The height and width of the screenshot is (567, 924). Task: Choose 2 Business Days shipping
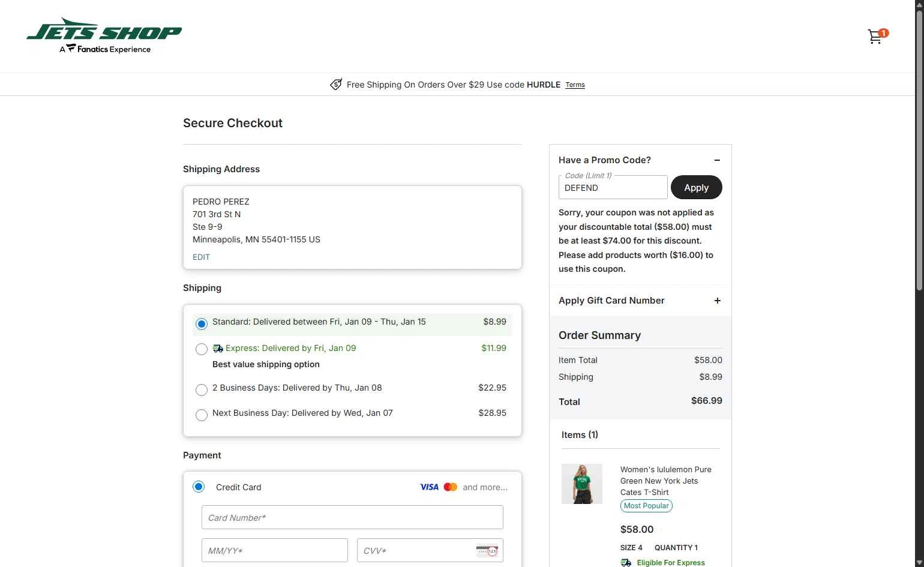(x=202, y=390)
